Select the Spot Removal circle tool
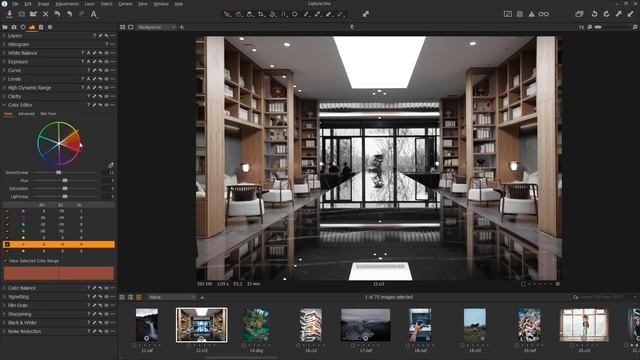The width and height of the screenshot is (640, 360). click(294, 14)
